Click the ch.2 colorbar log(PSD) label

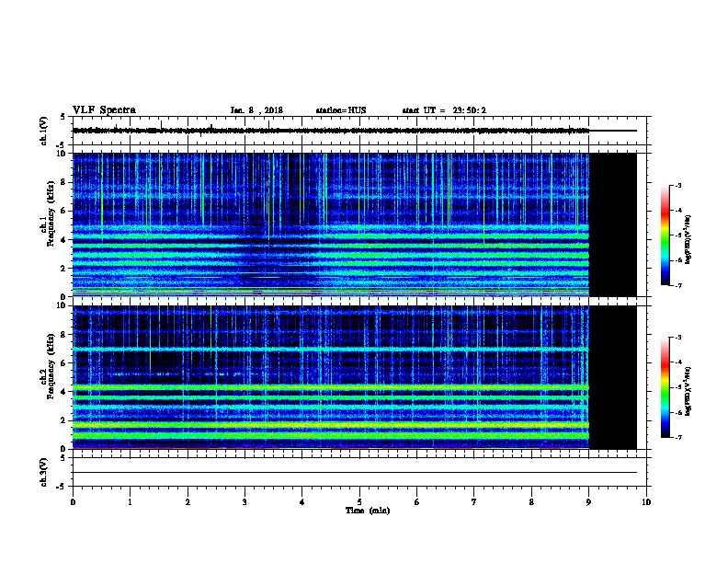pos(688,391)
